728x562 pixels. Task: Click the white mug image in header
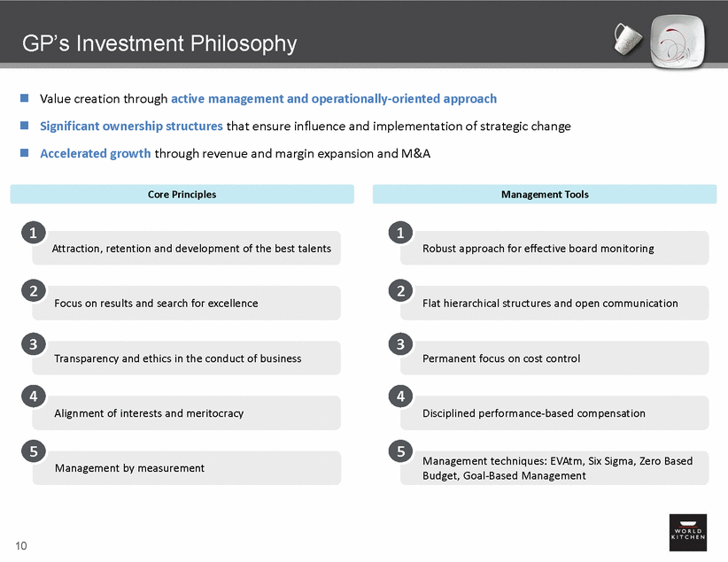coord(627,36)
